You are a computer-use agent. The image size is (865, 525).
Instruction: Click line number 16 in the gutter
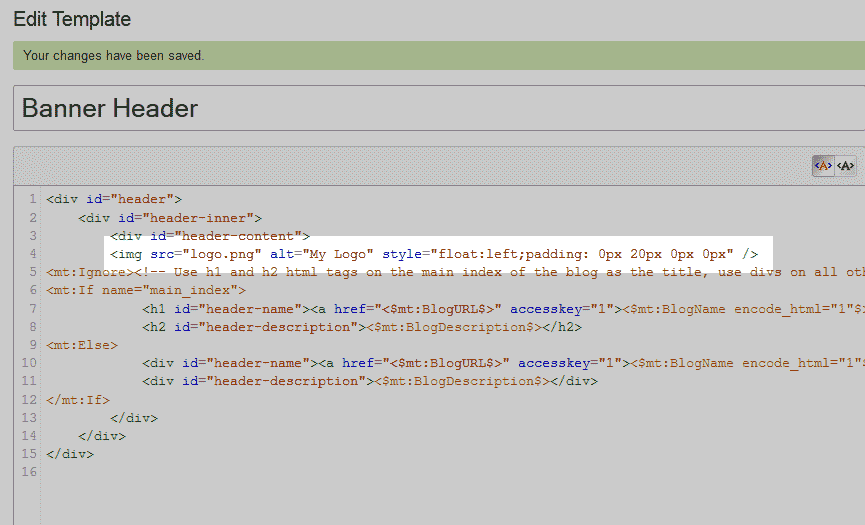click(x=29, y=472)
